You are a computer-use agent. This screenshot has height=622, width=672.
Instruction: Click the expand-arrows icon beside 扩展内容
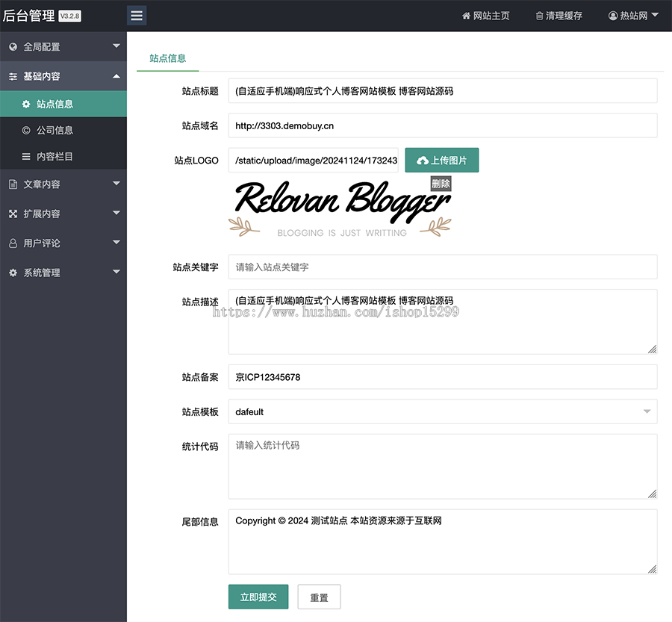pyautogui.click(x=13, y=214)
